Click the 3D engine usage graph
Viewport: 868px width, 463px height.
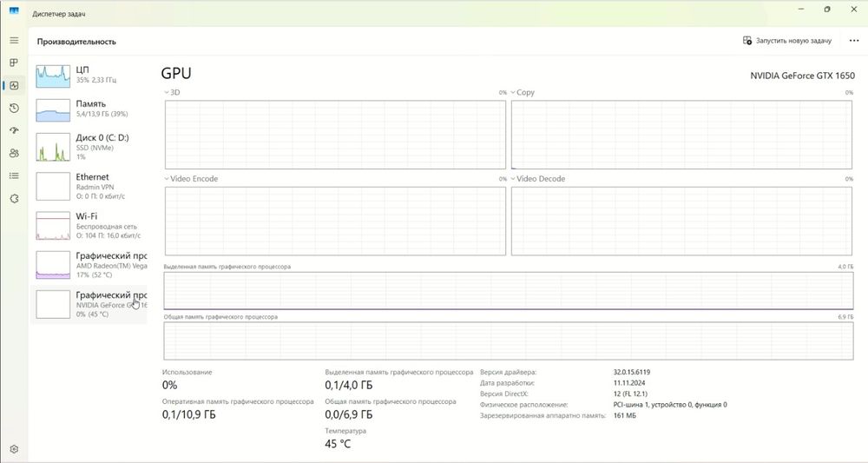(335, 135)
